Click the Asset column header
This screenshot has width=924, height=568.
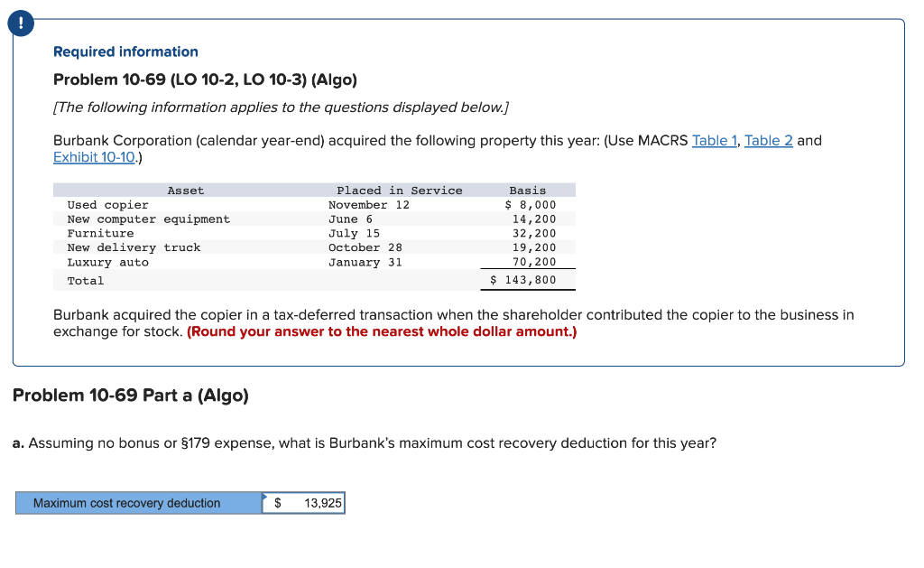185,190
